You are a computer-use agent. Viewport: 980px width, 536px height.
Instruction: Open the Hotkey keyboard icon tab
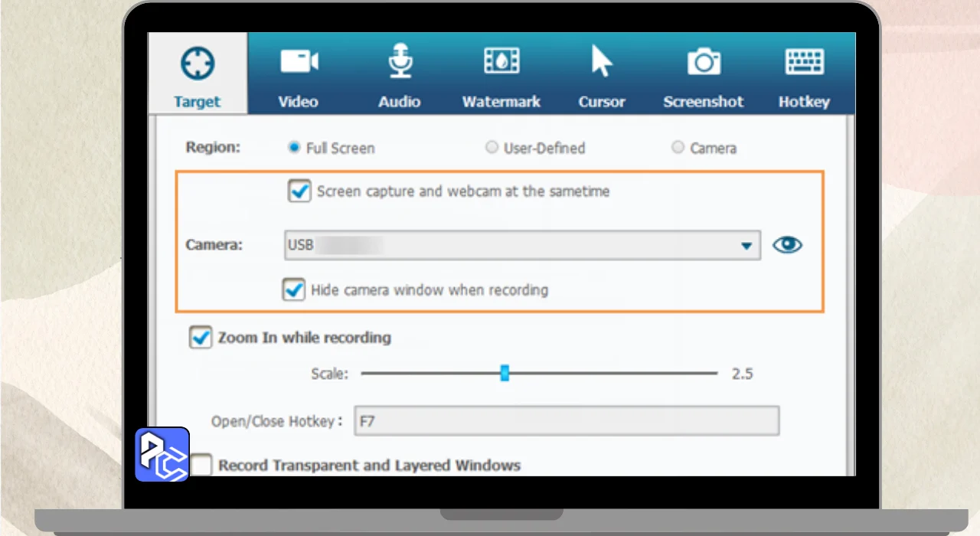click(x=804, y=62)
